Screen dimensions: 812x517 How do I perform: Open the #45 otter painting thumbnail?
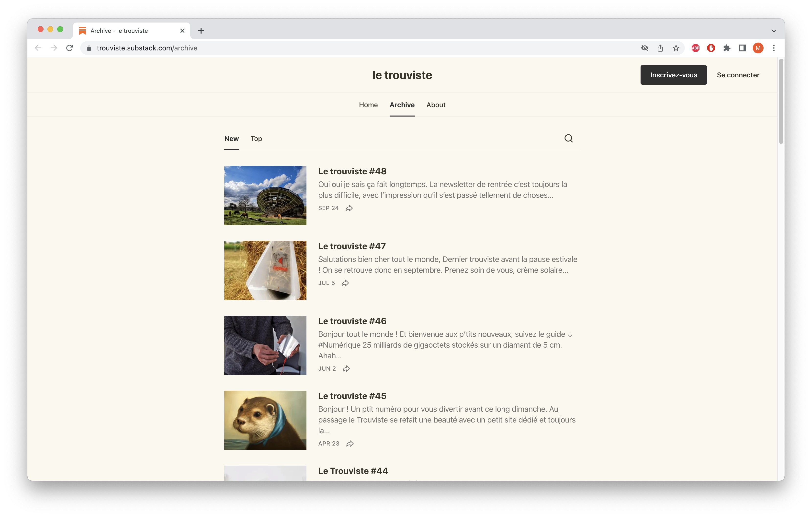click(x=265, y=420)
